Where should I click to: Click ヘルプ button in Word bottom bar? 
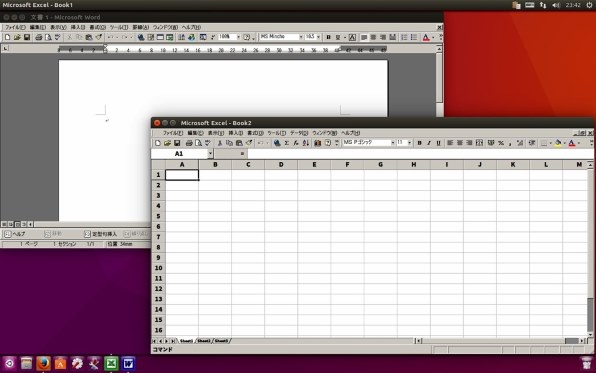tap(15, 234)
